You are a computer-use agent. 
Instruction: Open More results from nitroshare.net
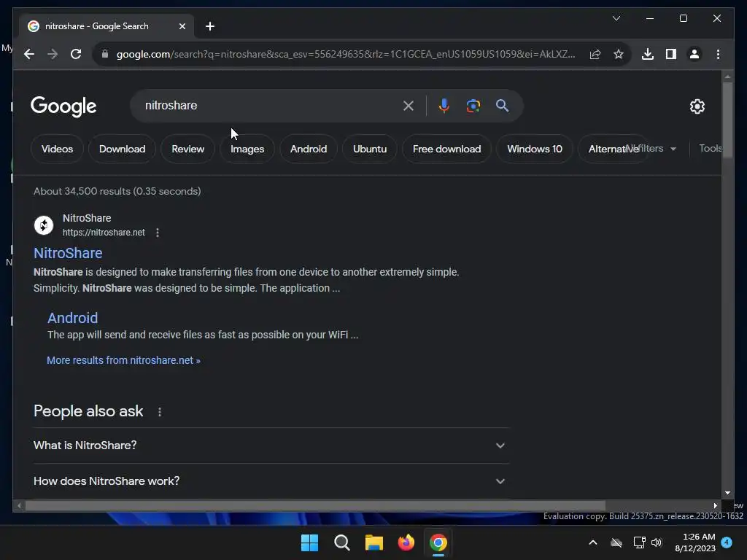click(123, 360)
